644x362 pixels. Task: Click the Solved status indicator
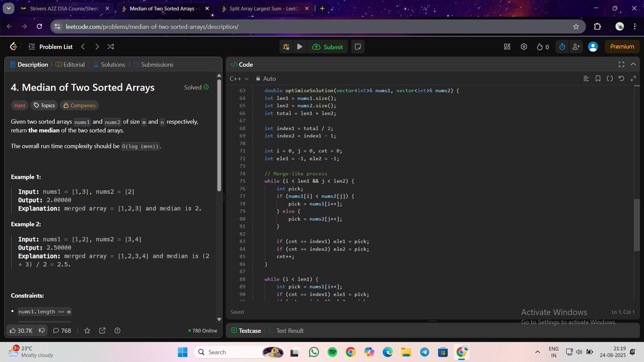196,87
